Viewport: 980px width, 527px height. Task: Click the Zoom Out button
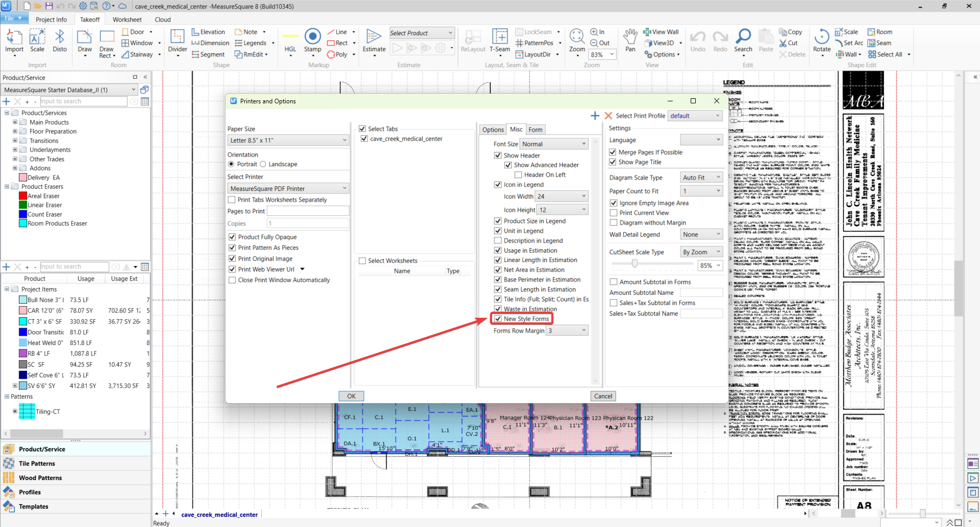[x=600, y=43]
